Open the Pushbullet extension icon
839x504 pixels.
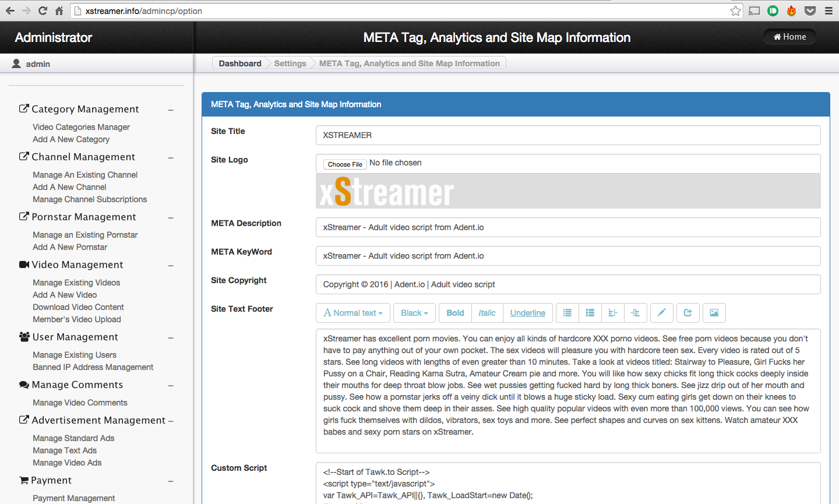click(773, 10)
